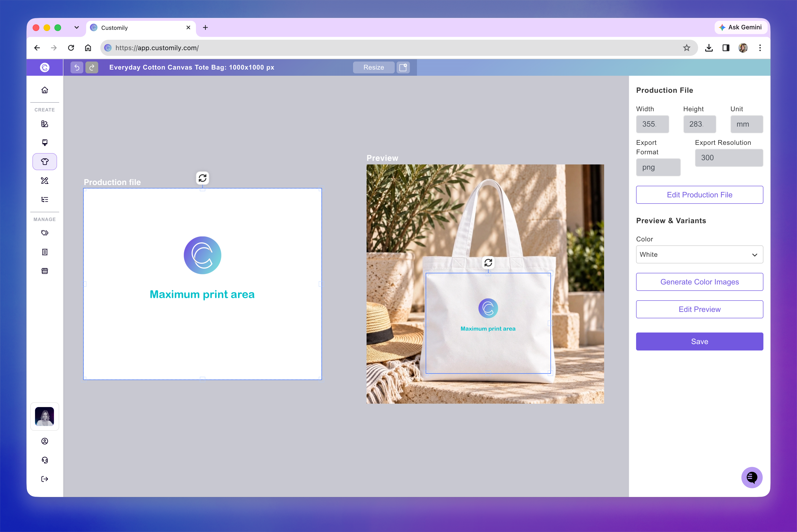Screen dimensions: 797x532
Task: Click Generate Color Images button
Action: [699, 282]
